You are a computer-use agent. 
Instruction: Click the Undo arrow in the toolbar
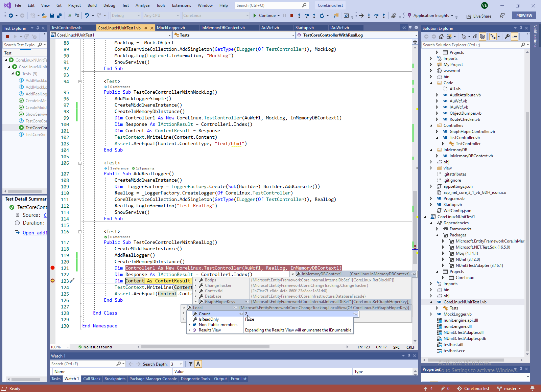coord(87,16)
